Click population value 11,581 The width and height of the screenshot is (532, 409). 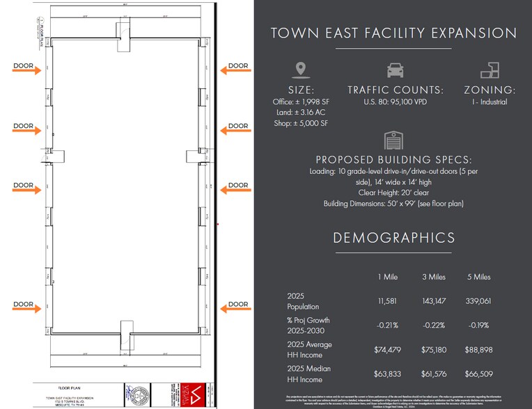coord(387,301)
